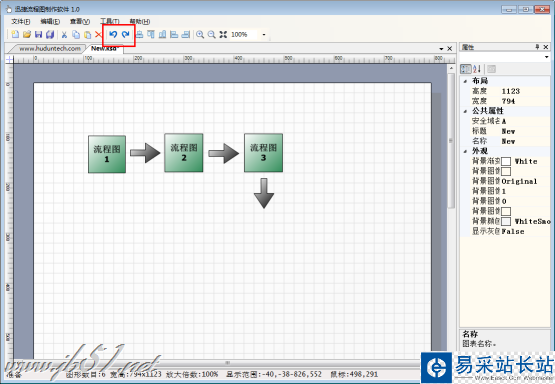Viewport: 555px width, 384px height.
Task: Select the 流程图 1 shape on canvas
Action: point(107,154)
